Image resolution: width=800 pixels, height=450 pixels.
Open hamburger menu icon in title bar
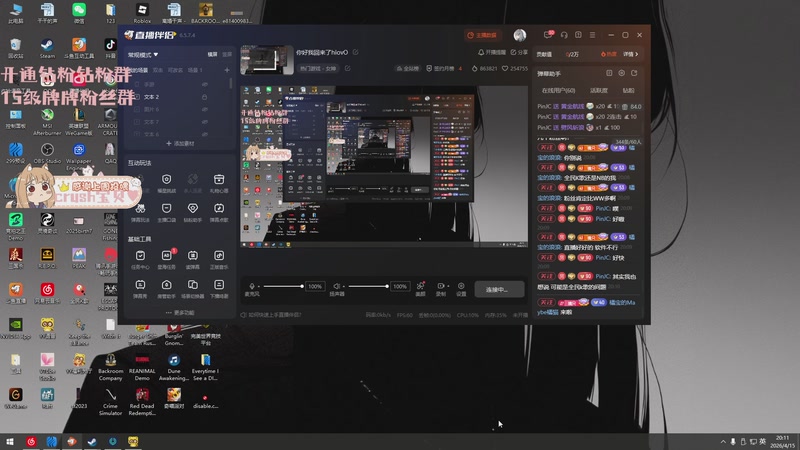[592, 35]
